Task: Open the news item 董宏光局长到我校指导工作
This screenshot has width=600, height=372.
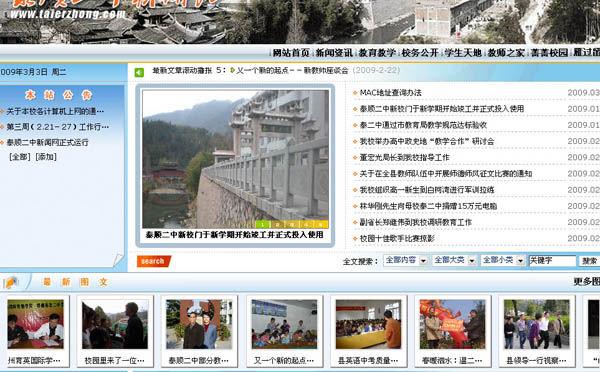Action: (404, 157)
